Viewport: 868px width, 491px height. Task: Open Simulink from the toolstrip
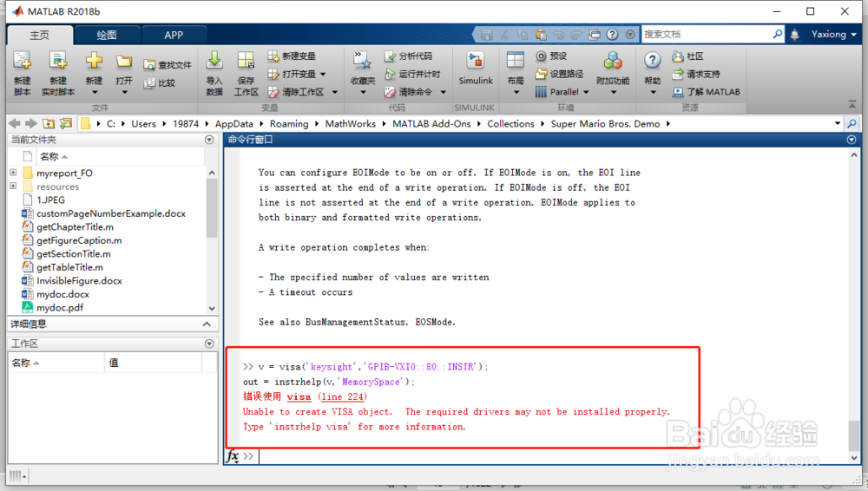[x=476, y=68]
